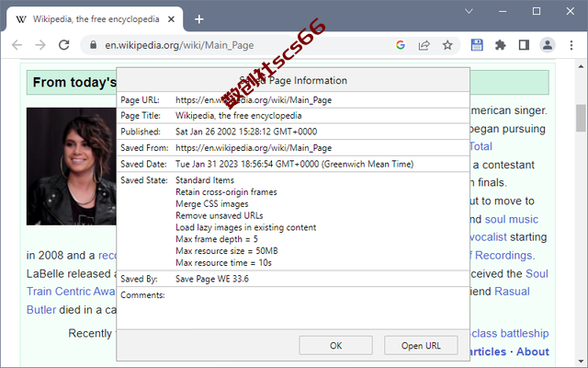Image resolution: width=588 pixels, height=368 pixels.
Task: Close the Wikipedia tab
Action: pos(171,19)
